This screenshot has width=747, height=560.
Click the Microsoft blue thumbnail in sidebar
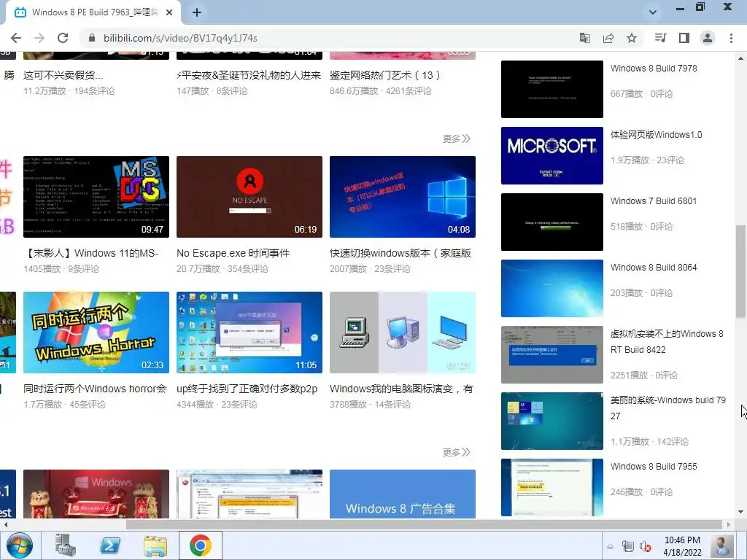[552, 155]
